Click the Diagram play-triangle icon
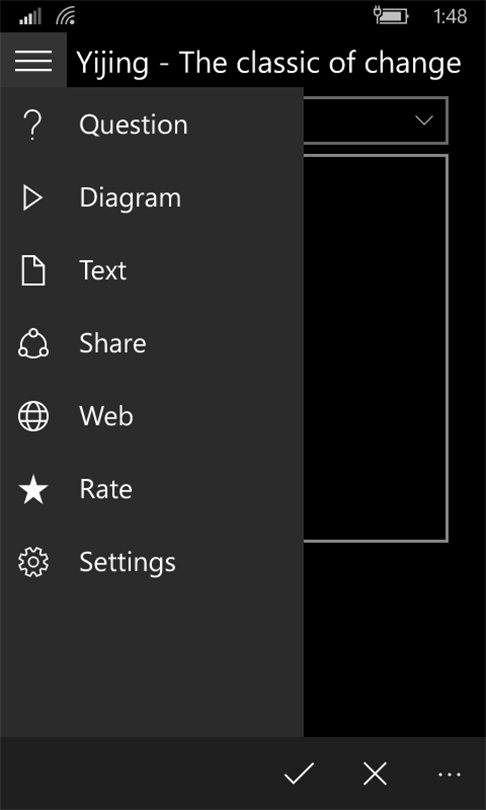 pos(33,198)
